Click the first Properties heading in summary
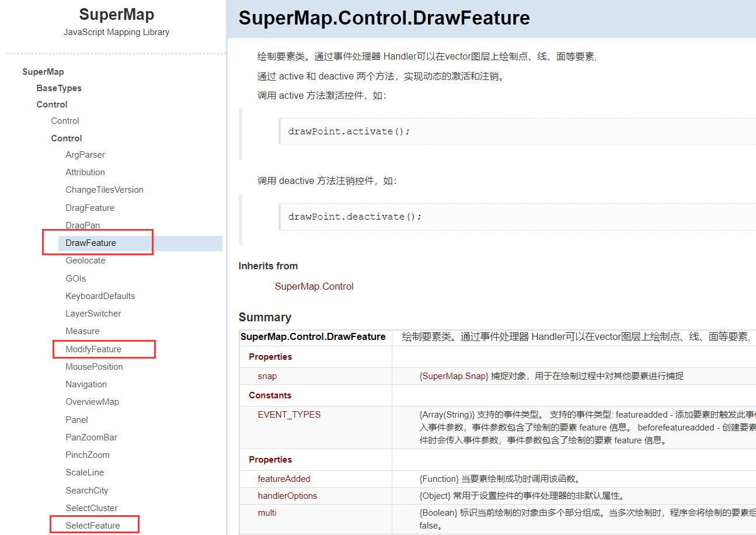This screenshot has width=756, height=535. click(270, 357)
